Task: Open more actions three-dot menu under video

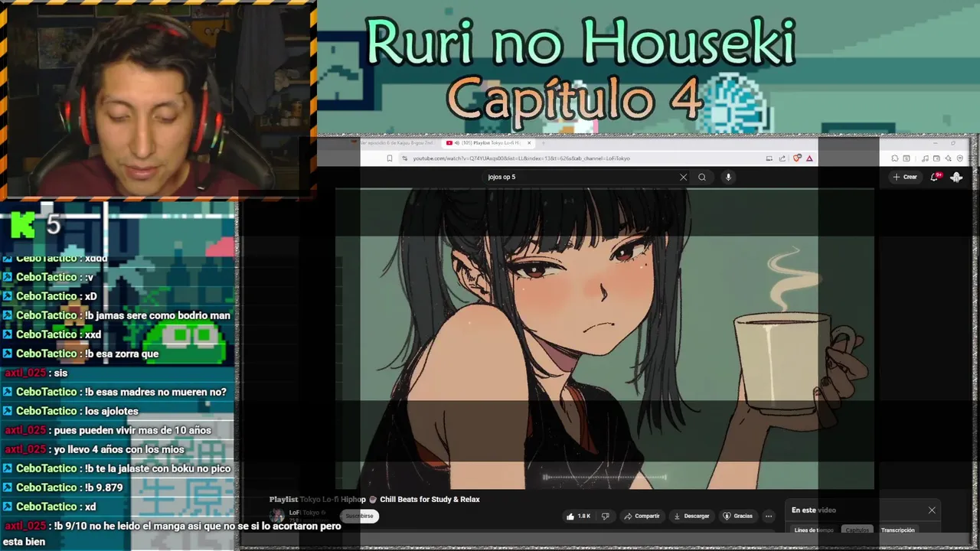Action: pyautogui.click(x=769, y=516)
